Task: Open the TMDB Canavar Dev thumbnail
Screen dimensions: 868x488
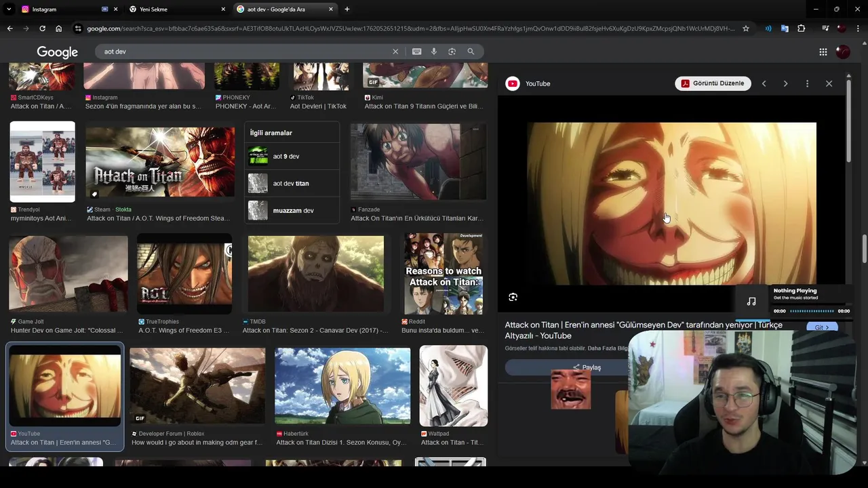Action: [x=315, y=274]
